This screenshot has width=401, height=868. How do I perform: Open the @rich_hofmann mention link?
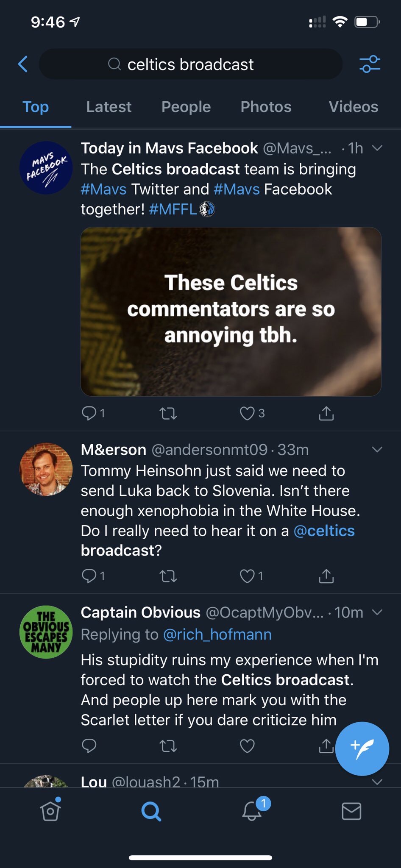(217, 634)
